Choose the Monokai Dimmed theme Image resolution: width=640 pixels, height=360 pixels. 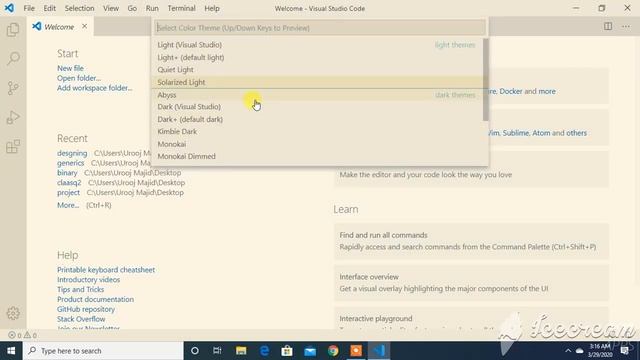click(317, 156)
